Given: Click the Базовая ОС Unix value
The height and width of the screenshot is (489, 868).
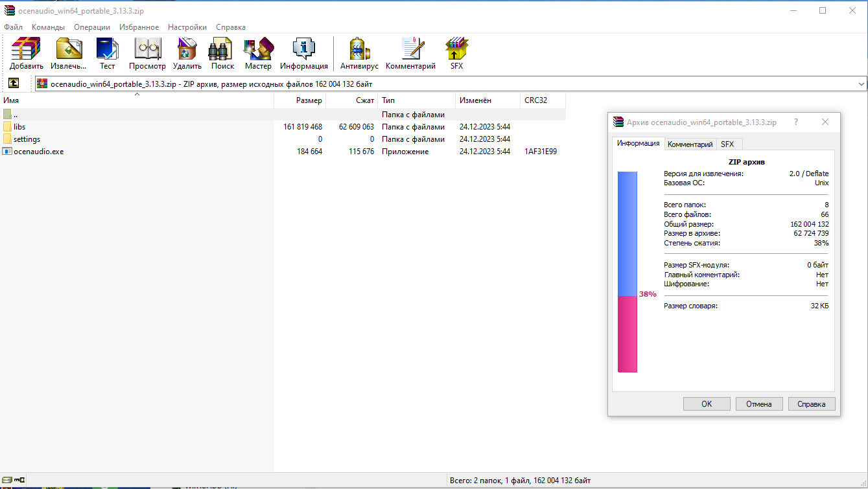Looking at the screenshot, I should click(821, 183).
